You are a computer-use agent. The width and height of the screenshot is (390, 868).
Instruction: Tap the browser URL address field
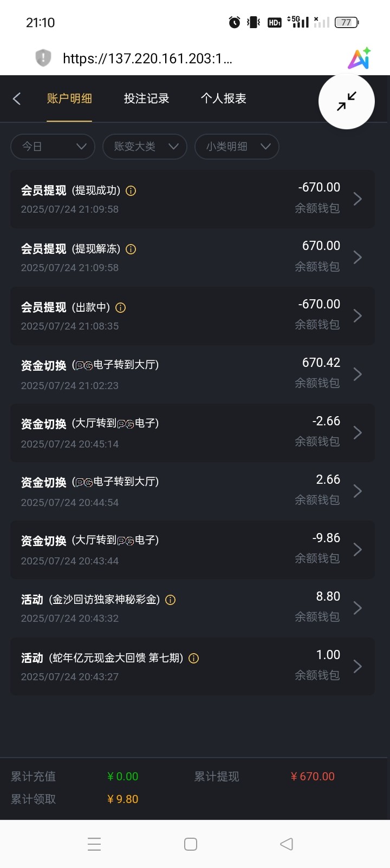(x=147, y=58)
